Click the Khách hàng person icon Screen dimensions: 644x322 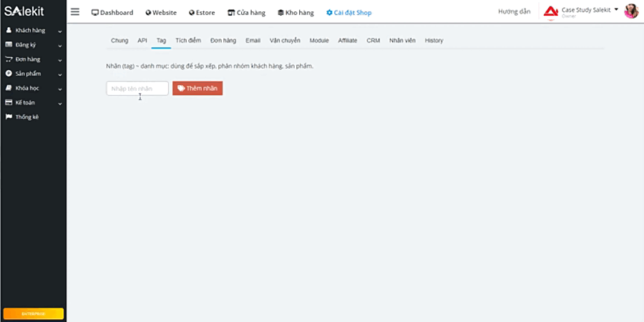click(x=9, y=30)
